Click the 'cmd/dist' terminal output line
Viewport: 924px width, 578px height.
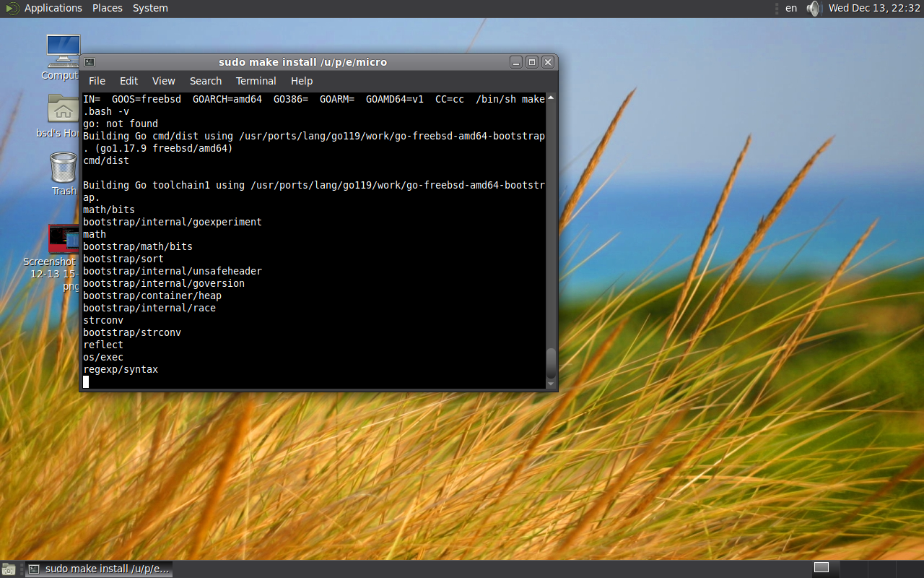(x=106, y=160)
